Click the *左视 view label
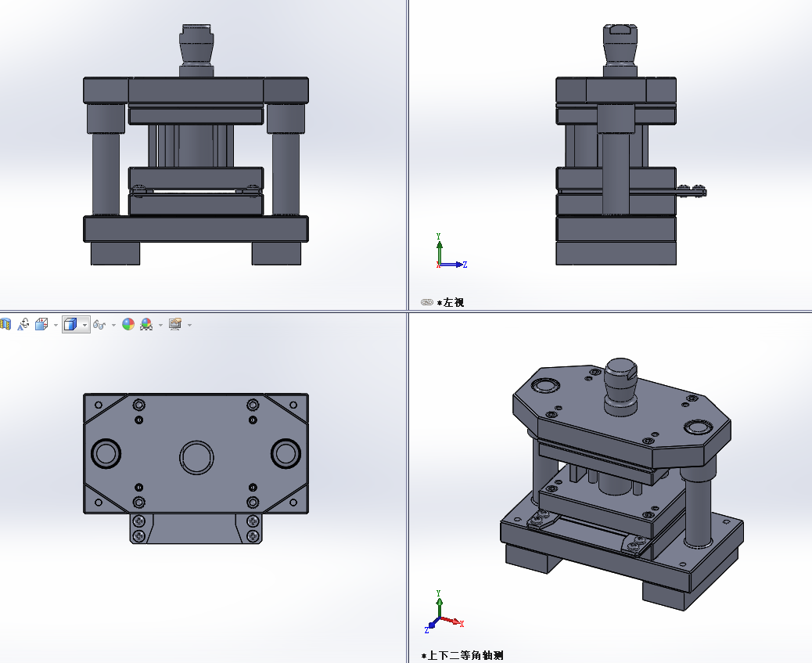This screenshot has height=663, width=812. coord(451,303)
